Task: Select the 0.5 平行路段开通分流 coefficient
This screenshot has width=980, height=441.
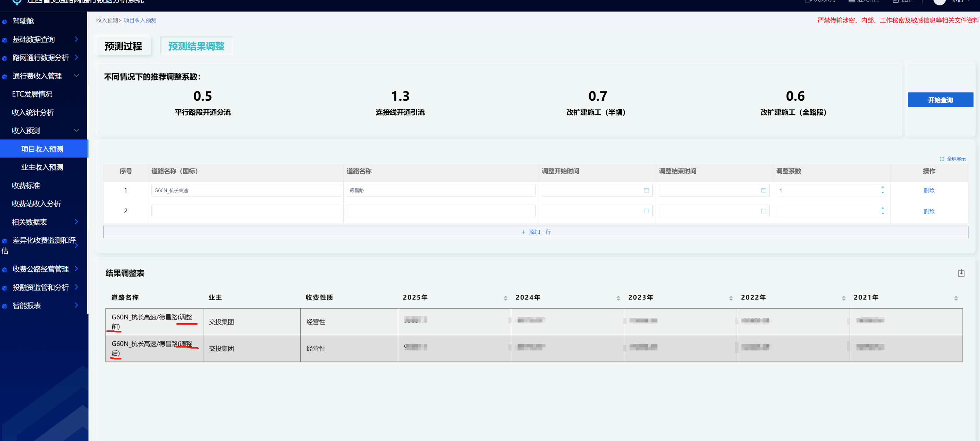Action: click(202, 102)
